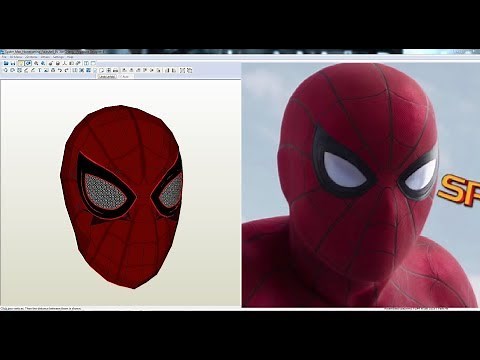Open the 3D Menu in menu bar
Image resolution: width=480 pixels, height=360 pixels.
[x=16, y=57]
